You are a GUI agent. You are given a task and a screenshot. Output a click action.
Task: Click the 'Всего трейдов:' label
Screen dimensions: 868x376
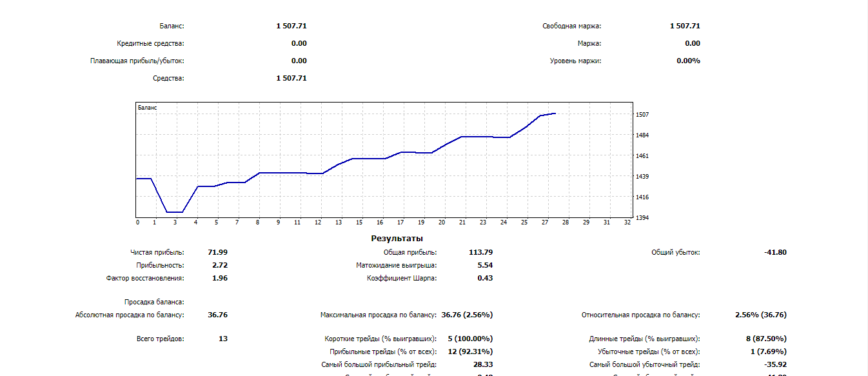pyautogui.click(x=161, y=339)
